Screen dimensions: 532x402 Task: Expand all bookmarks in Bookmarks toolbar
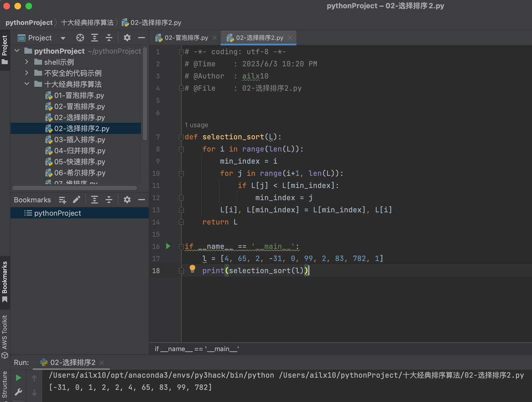coord(95,200)
